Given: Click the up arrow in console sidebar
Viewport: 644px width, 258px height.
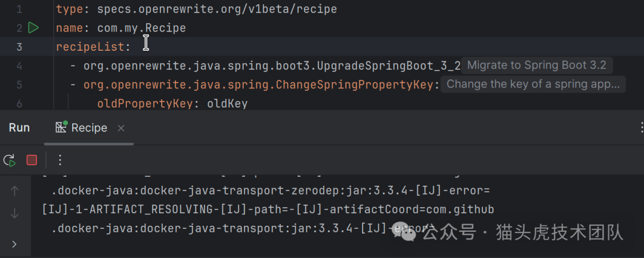Looking at the screenshot, I should pos(15,191).
